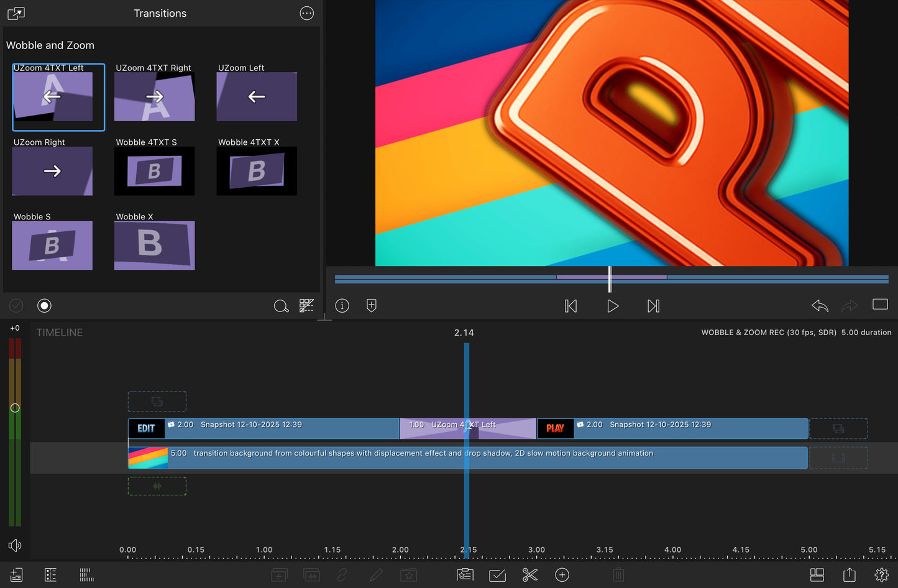Viewport: 898px width, 588px height.
Task: Tap the add marker badge icon
Action: tap(371, 305)
